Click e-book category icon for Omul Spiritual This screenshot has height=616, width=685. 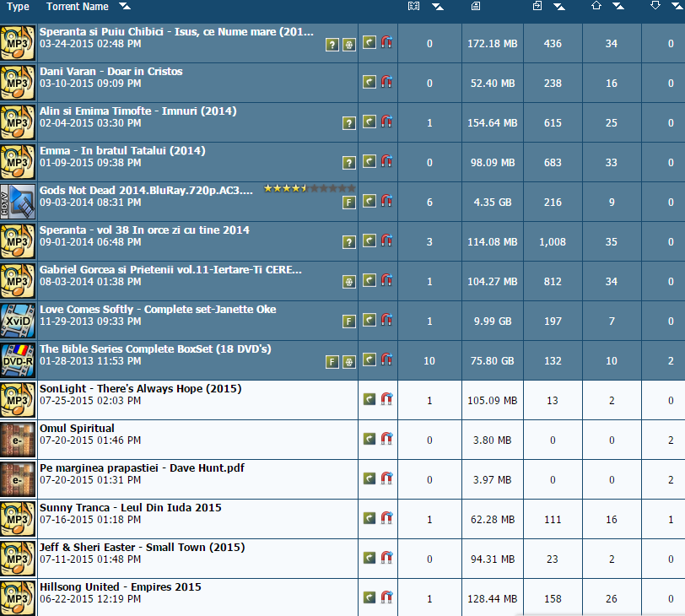(x=18, y=440)
